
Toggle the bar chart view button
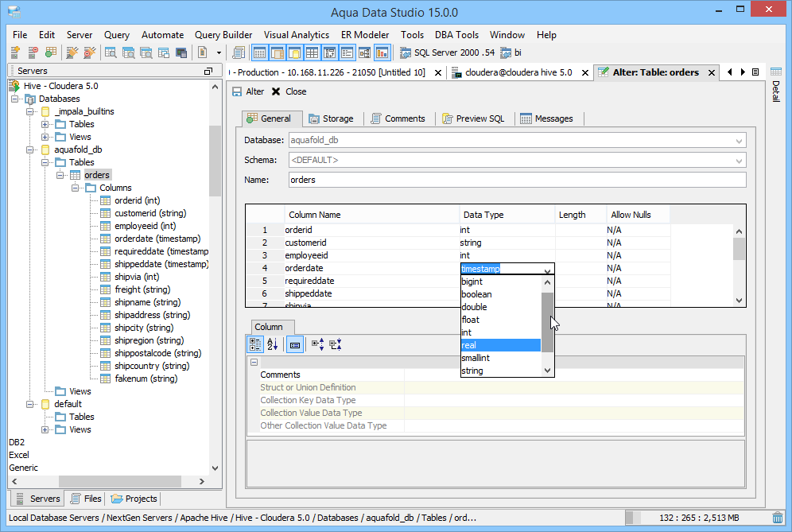[382, 52]
